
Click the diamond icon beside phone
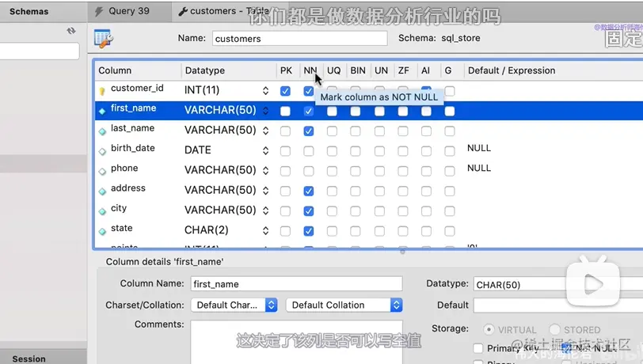click(102, 172)
